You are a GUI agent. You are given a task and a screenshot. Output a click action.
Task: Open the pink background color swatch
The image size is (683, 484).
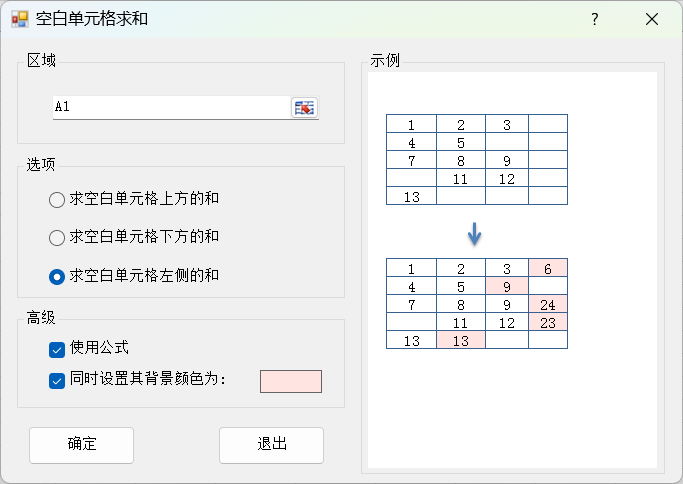[291, 381]
